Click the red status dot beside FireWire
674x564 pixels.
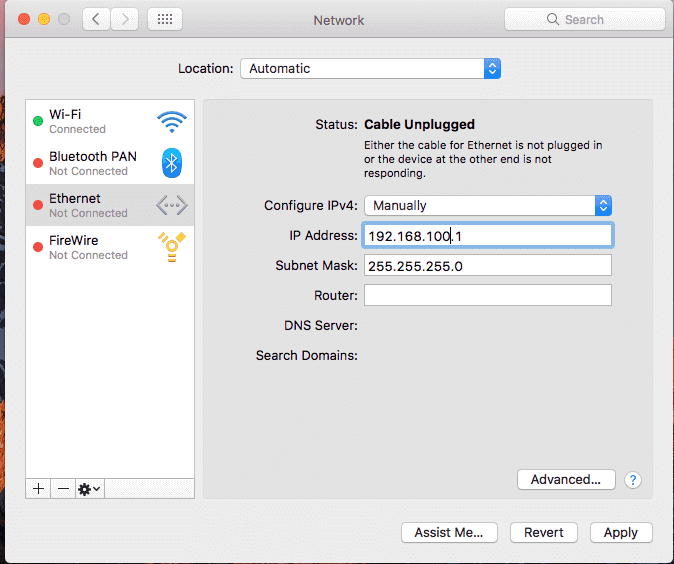[38, 247]
